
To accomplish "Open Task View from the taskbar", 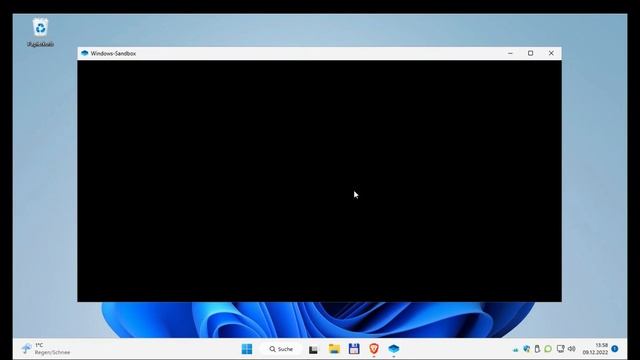I will [313, 349].
